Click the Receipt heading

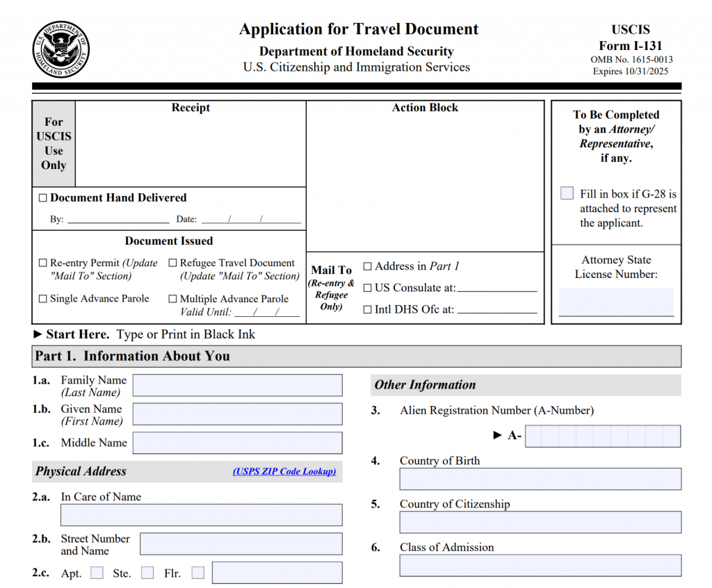pyautogui.click(x=191, y=108)
